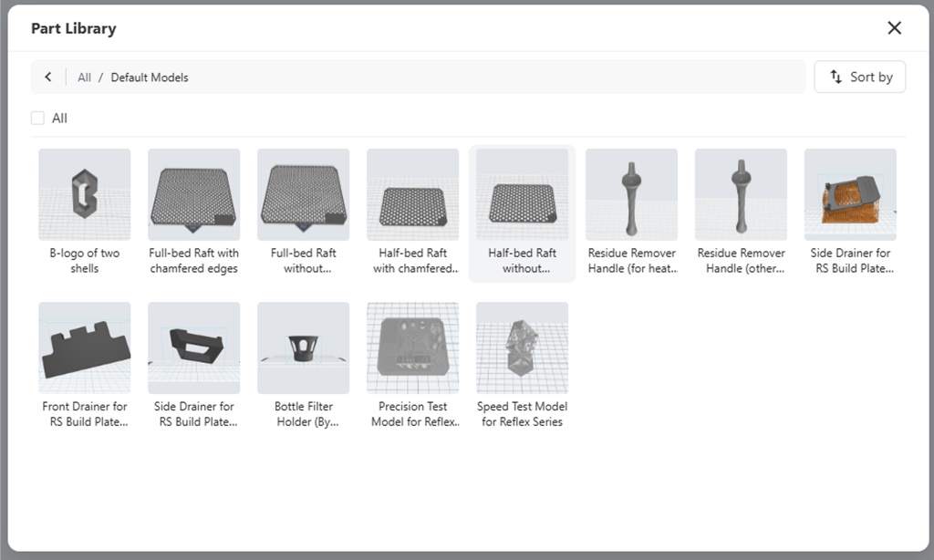The image size is (934, 560).
Task: Click Default Models in the breadcrumb path
Action: [x=150, y=78]
